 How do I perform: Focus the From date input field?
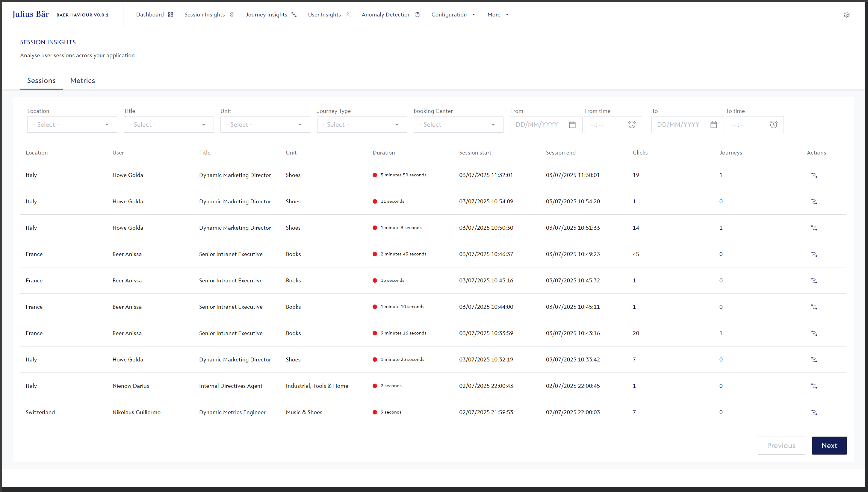pos(546,125)
